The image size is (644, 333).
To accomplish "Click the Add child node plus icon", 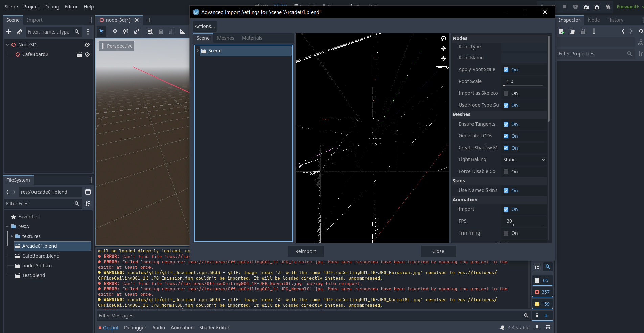I will (x=9, y=32).
